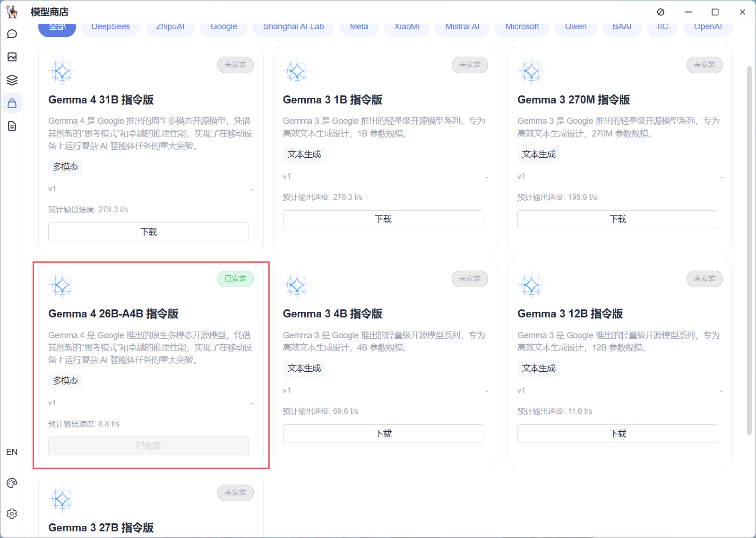Click the 文本生成 tag on Gemma 3 1B
Screen dimensions: 756x538
click(304, 154)
